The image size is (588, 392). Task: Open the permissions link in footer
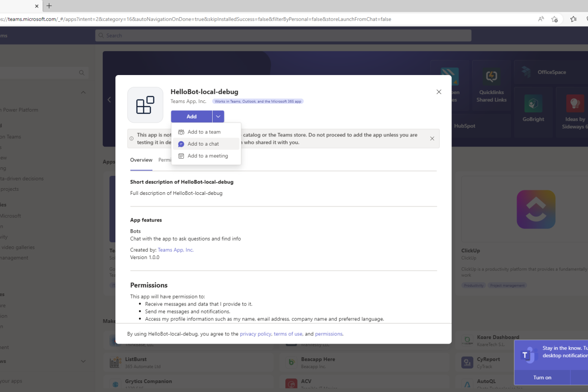coord(329,334)
